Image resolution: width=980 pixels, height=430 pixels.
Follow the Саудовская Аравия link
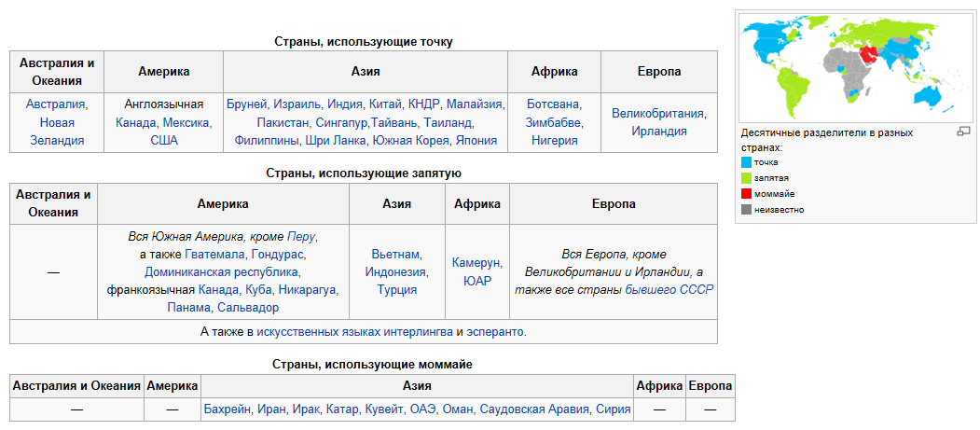coord(534,409)
